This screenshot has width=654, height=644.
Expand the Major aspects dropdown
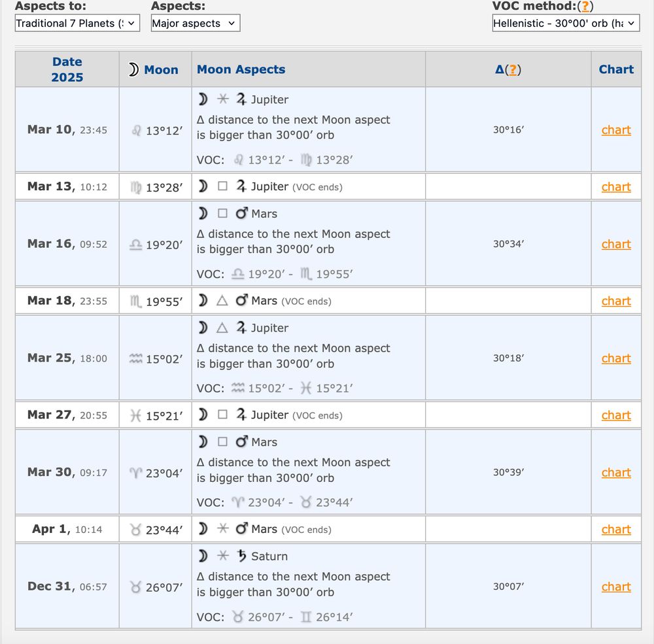coord(195,24)
